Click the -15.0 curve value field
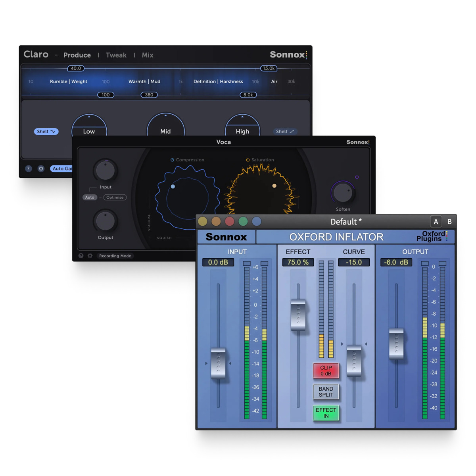476x476 pixels. 354,262
